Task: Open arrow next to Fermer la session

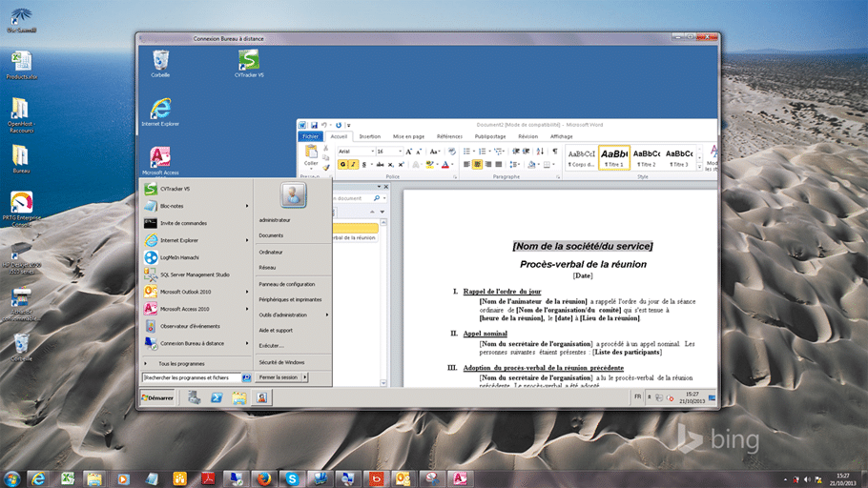Action: [304, 377]
